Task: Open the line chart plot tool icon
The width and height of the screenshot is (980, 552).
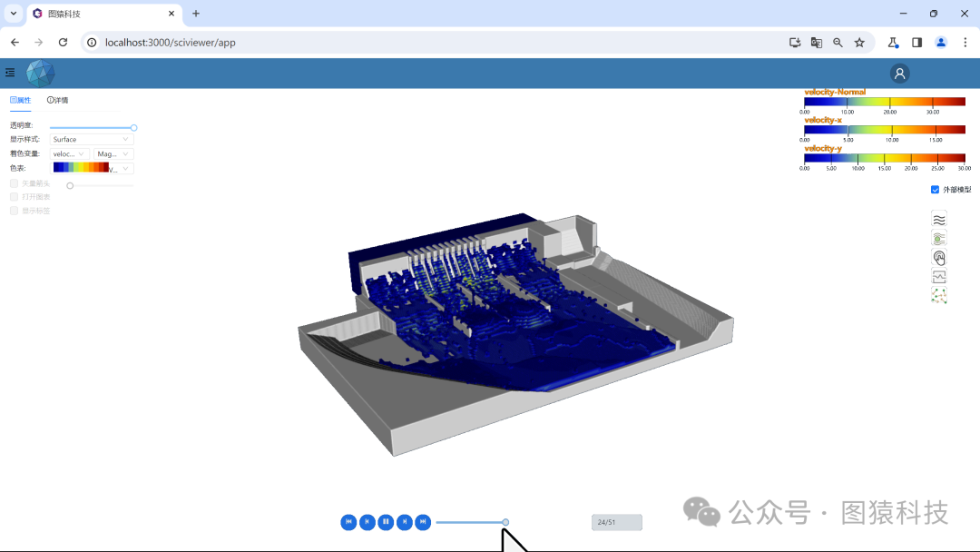Action: 939,276
